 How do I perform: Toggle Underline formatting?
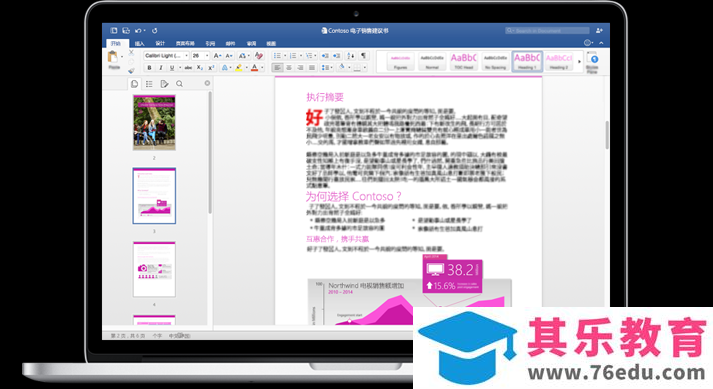pos(171,68)
